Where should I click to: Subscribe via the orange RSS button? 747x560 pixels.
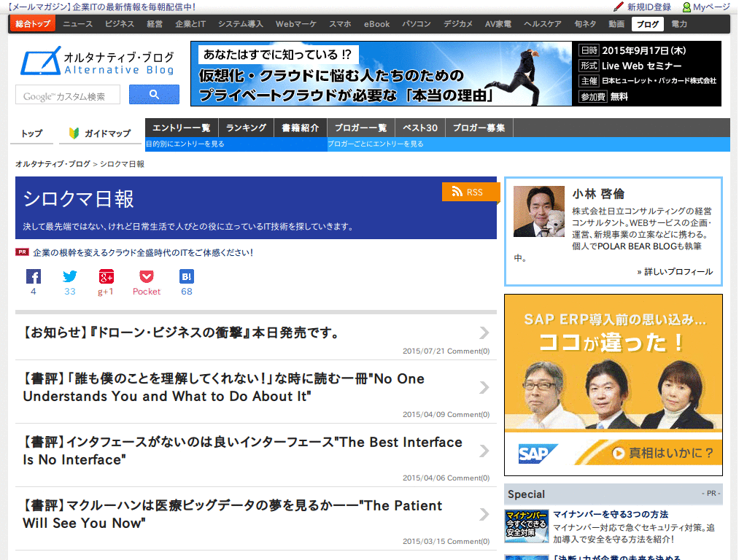(471, 192)
